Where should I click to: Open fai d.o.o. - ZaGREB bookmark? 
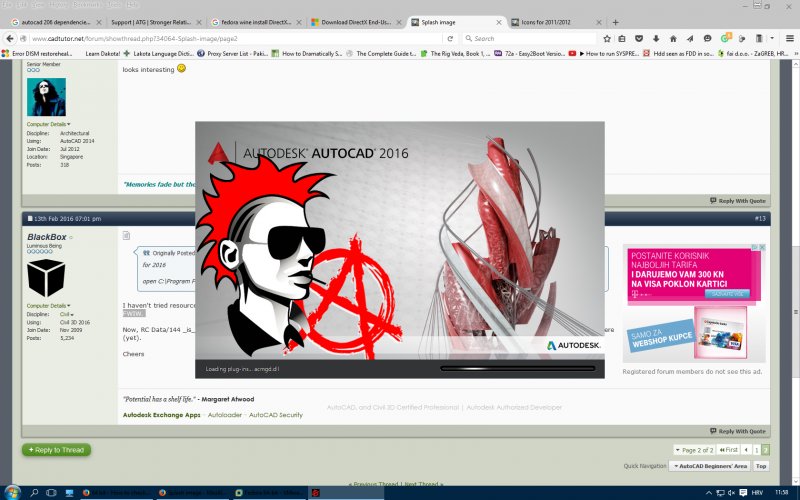tap(753, 53)
